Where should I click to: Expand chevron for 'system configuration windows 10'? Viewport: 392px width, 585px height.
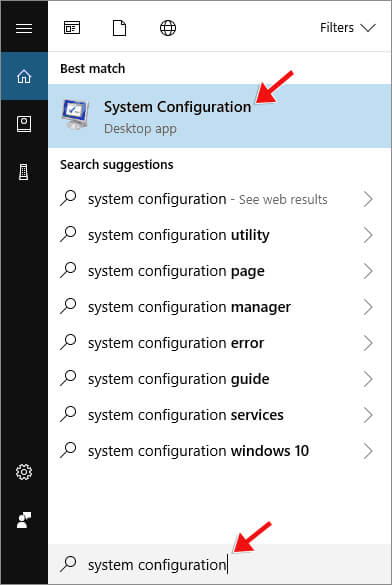click(x=368, y=451)
